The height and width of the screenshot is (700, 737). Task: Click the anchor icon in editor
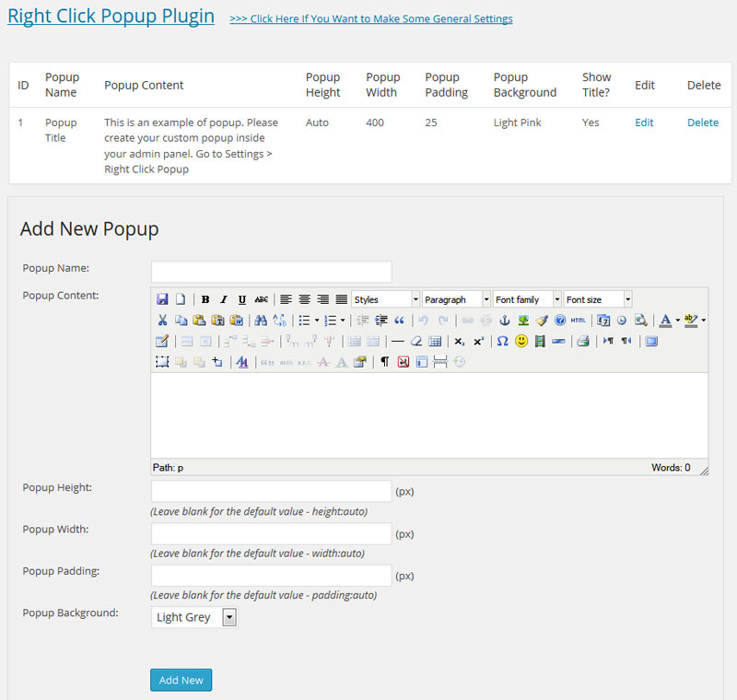tap(504, 321)
